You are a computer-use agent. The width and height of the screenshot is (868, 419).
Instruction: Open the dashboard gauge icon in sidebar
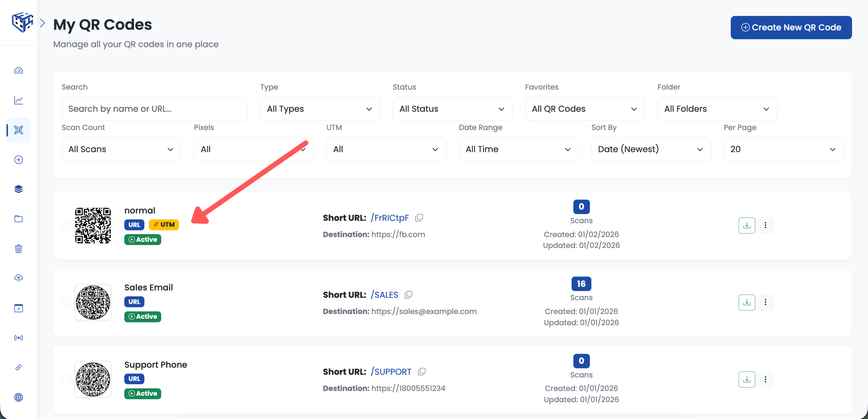(19, 70)
